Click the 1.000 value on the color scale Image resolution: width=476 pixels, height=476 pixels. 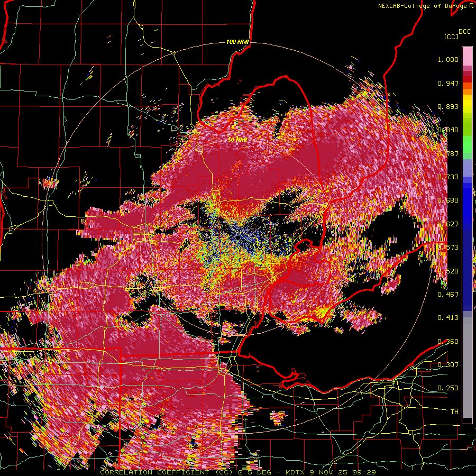click(448, 59)
